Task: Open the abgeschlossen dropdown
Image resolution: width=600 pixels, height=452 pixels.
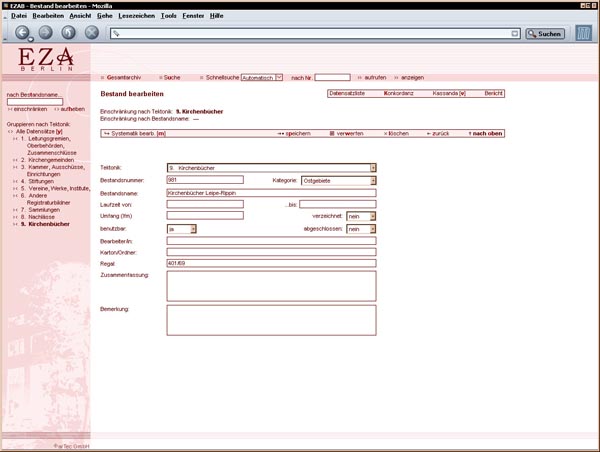Action: pyautogui.click(x=361, y=229)
